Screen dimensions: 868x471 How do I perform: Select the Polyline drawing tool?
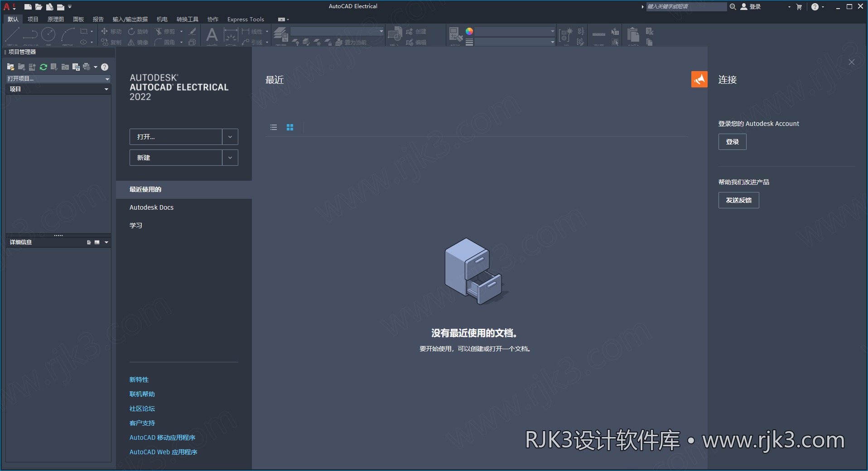(x=30, y=34)
